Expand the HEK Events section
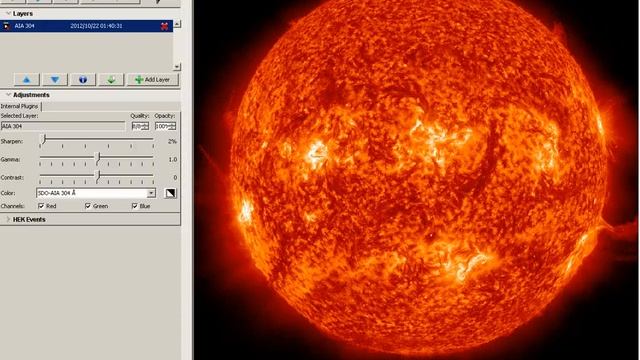 (x=8, y=220)
